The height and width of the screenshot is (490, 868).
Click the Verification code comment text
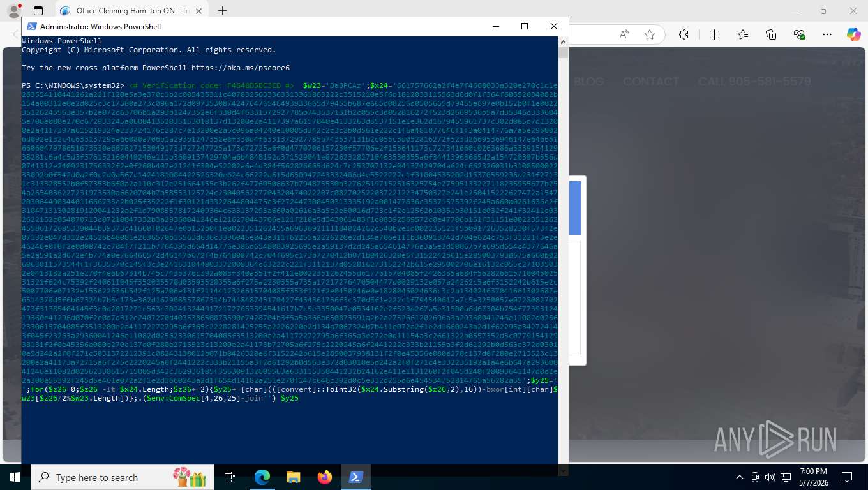coord(211,85)
